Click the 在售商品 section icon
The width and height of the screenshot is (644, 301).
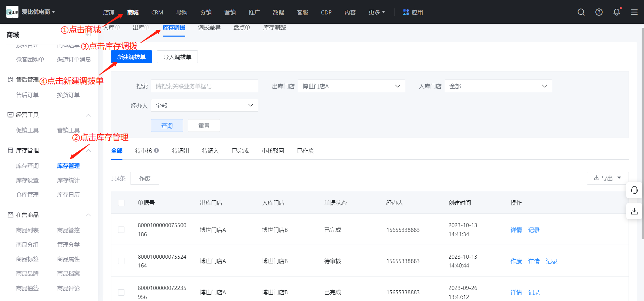click(x=10, y=215)
